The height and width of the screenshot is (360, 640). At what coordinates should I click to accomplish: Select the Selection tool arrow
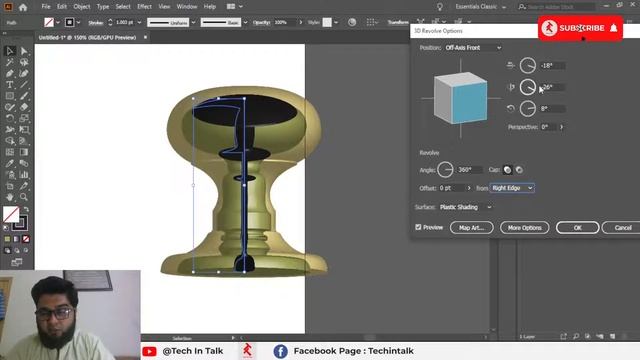click(x=10, y=51)
